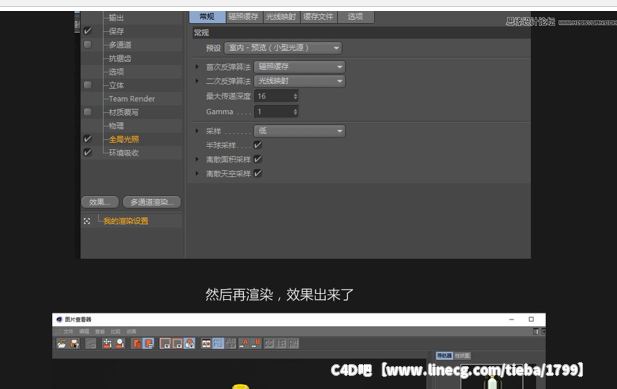Viewport: 617px width, 389px height.
Task: Click the Set as B comparison icon
Action: pos(256,343)
